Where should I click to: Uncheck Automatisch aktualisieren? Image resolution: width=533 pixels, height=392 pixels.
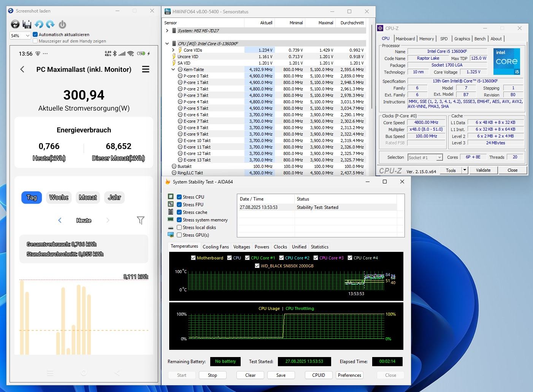point(35,35)
